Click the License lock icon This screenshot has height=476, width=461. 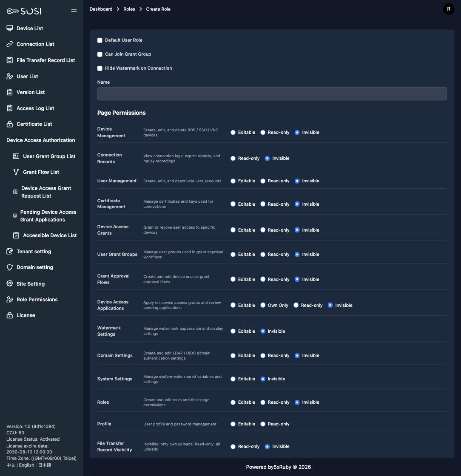click(10, 315)
